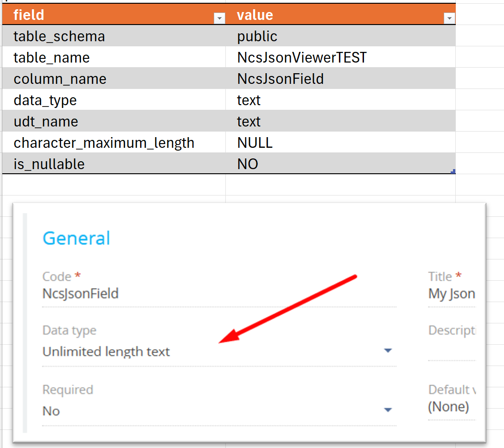
Task: Select the 'Unlimited length text' data type value
Action: [x=106, y=352]
